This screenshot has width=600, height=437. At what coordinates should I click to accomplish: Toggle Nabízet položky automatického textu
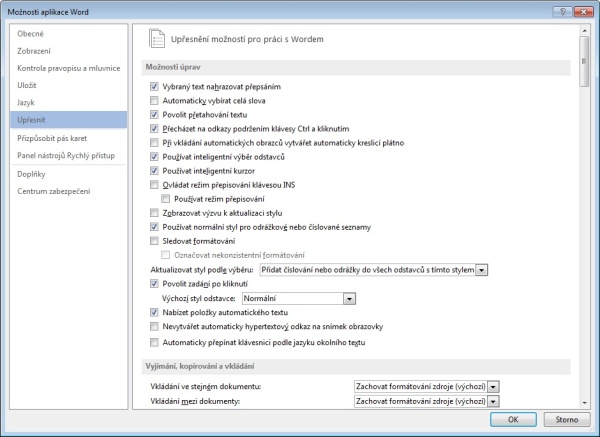click(154, 312)
